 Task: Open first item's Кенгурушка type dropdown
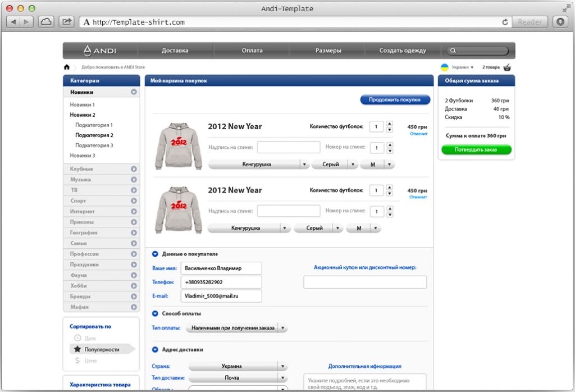pyautogui.click(x=259, y=165)
